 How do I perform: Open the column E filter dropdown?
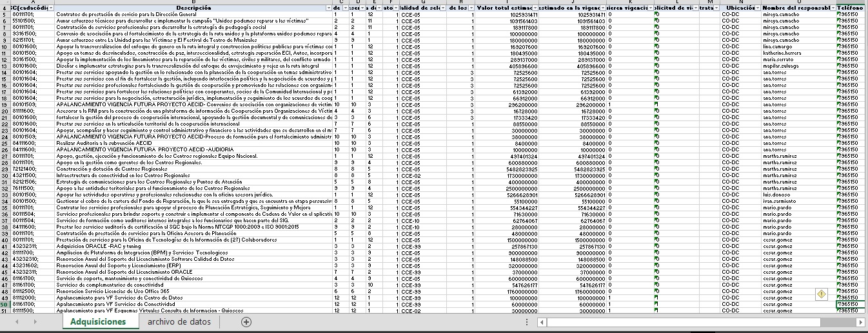[378, 8]
